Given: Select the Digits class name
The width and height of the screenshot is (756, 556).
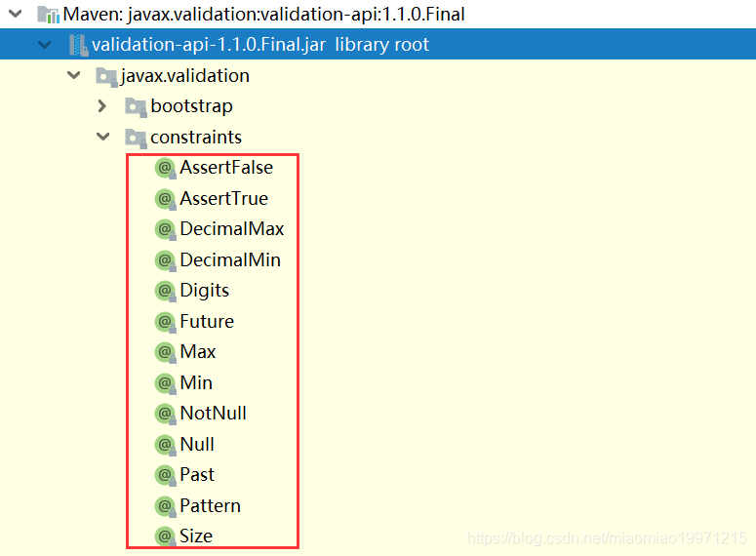Looking at the screenshot, I should click(205, 291).
